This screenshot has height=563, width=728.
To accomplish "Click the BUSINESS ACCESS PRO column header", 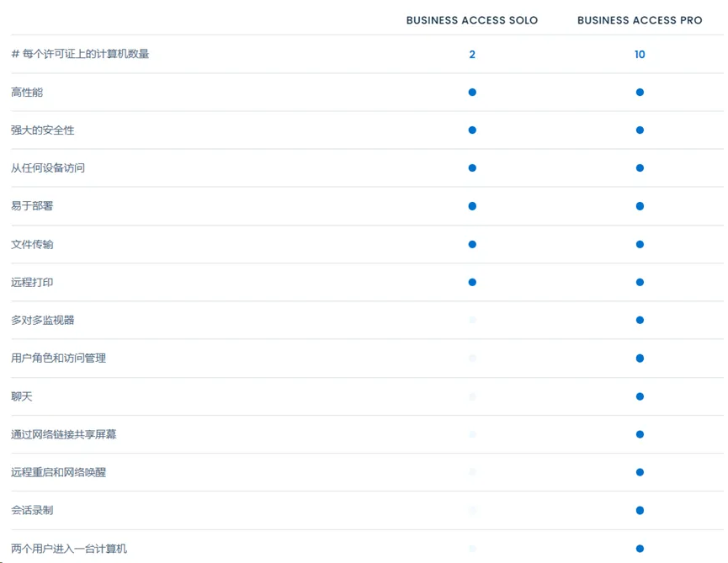I will click(x=640, y=20).
